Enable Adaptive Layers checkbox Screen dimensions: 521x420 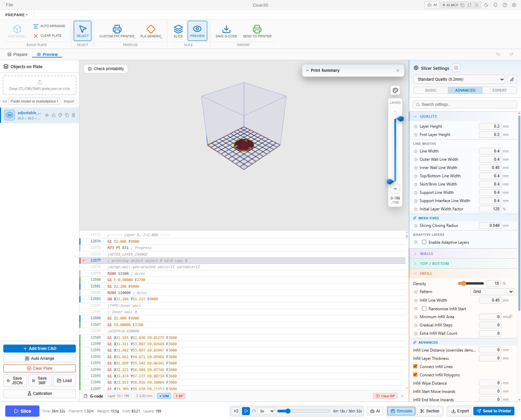coord(424,242)
